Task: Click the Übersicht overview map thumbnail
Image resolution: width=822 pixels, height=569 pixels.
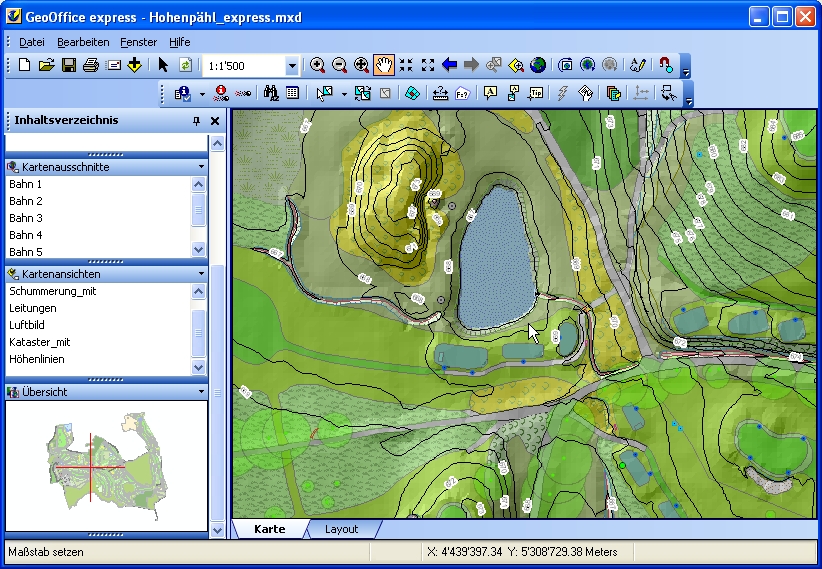Action: 105,465
